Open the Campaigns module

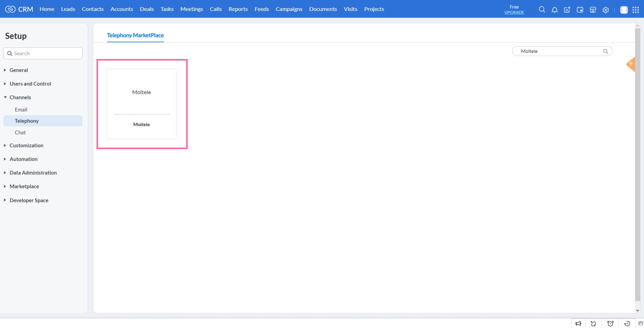(x=289, y=9)
